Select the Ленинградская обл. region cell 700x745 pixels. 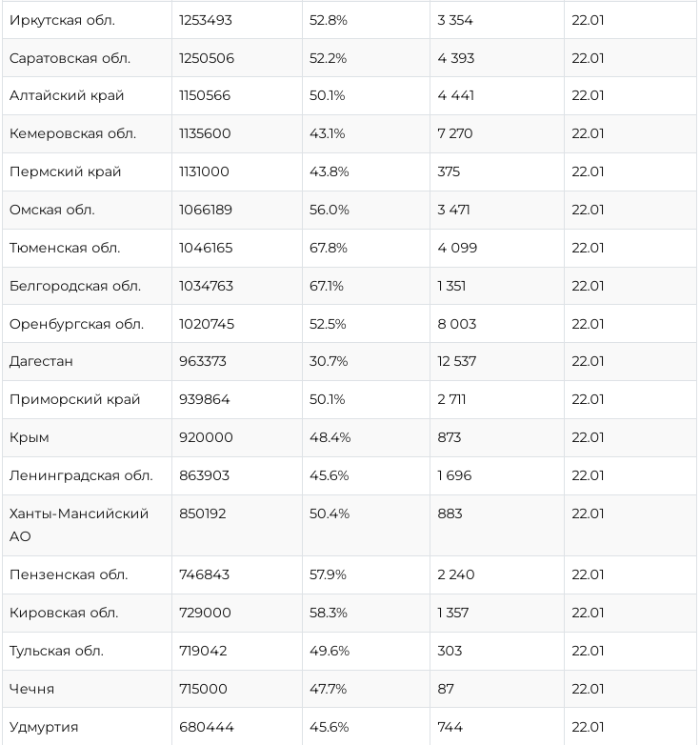point(81,475)
